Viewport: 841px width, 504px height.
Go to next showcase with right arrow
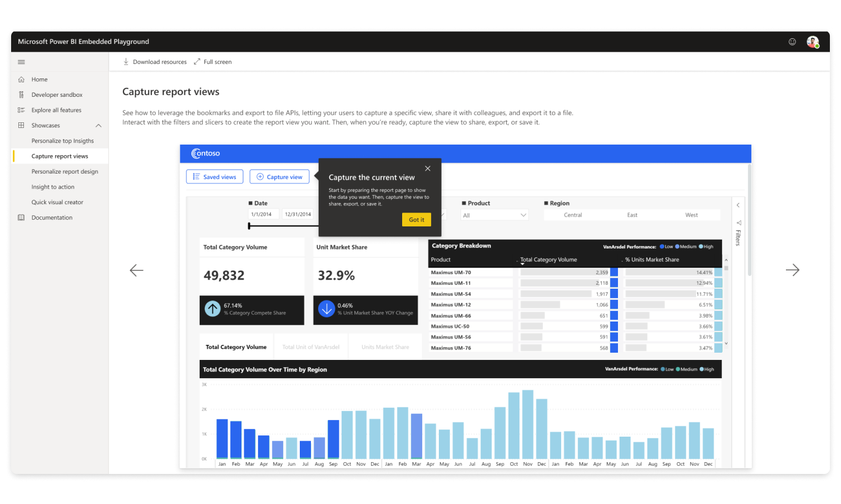click(793, 270)
